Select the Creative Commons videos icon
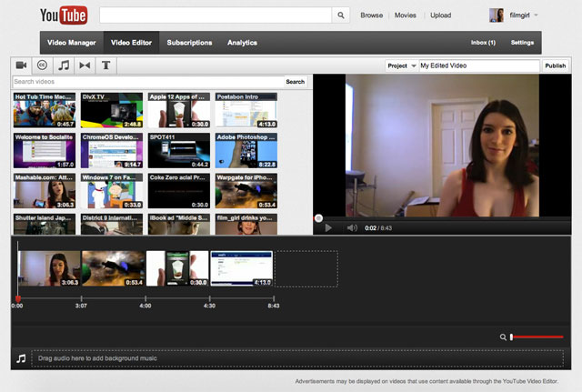The width and height of the screenshot is (582, 392). point(42,65)
